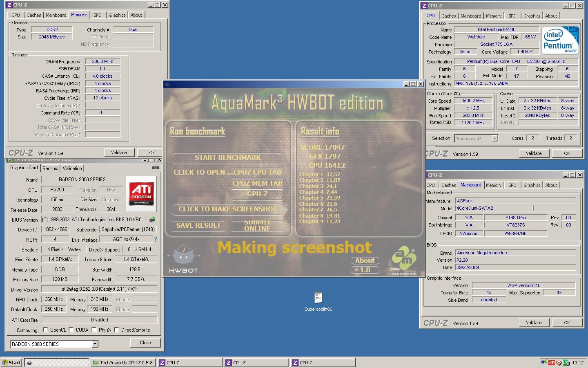Switch to Sensors tab in GPU-Z

(50, 168)
